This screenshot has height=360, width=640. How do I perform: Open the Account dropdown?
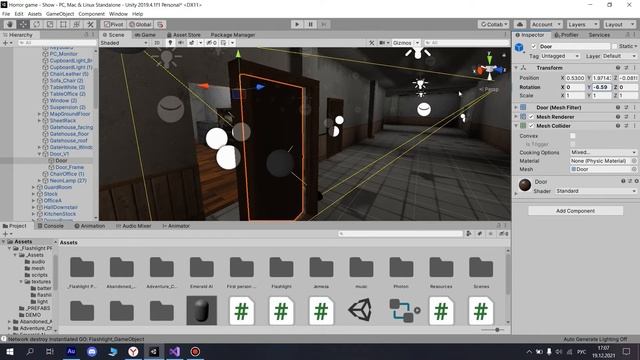tap(546, 24)
